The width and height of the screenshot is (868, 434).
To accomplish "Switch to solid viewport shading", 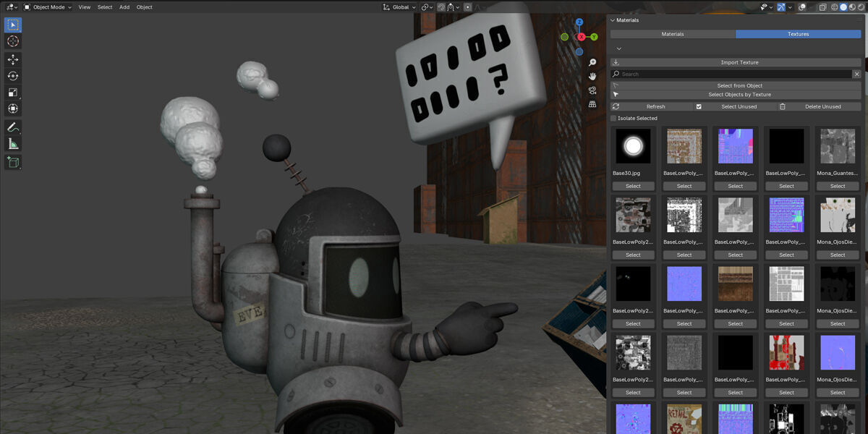I will (843, 7).
